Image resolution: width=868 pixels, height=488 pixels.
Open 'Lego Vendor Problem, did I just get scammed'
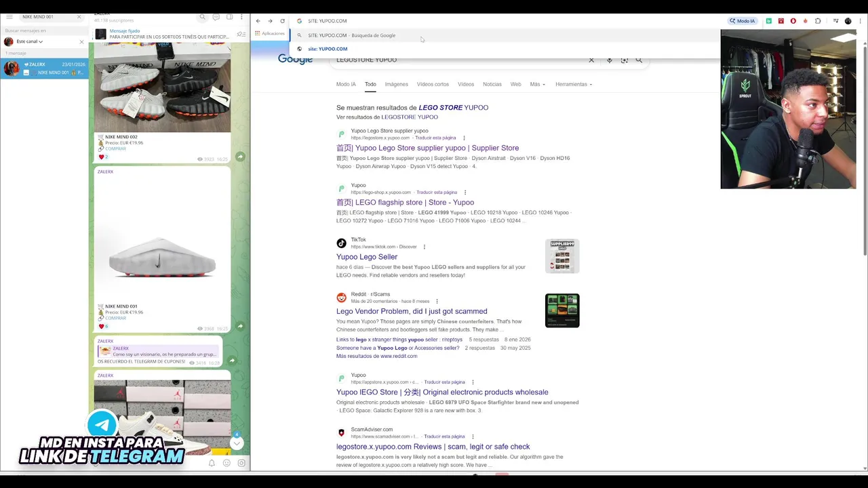click(412, 311)
